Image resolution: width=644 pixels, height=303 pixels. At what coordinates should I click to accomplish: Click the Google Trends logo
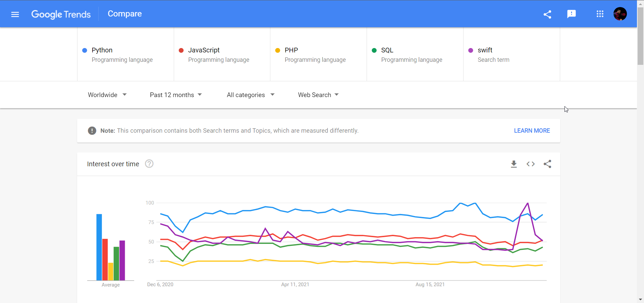click(61, 14)
